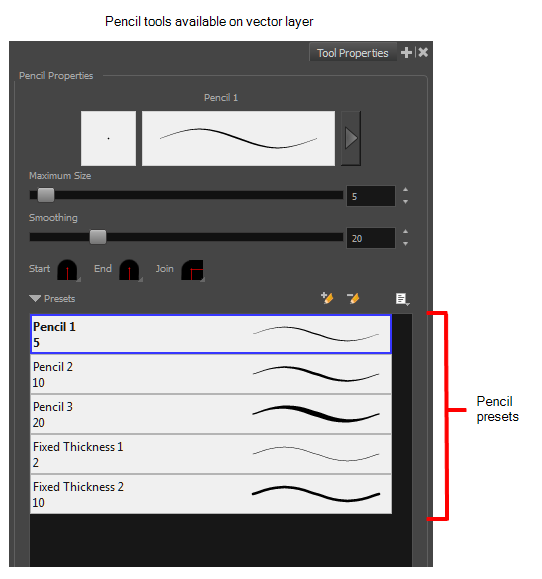542x579 pixels.
Task: Select the Pencil 1 preset
Action: (x=211, y=334)
